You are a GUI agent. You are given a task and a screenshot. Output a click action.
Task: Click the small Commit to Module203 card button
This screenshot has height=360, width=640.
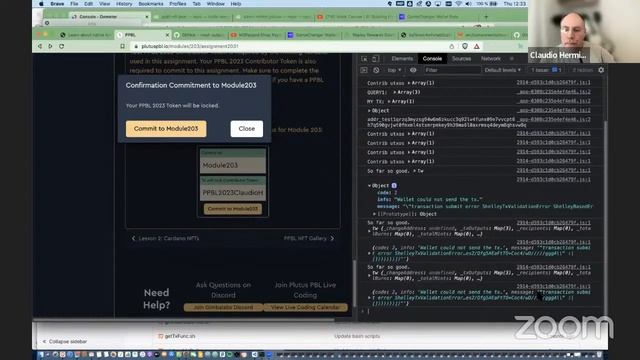click(x=233, y=209)
